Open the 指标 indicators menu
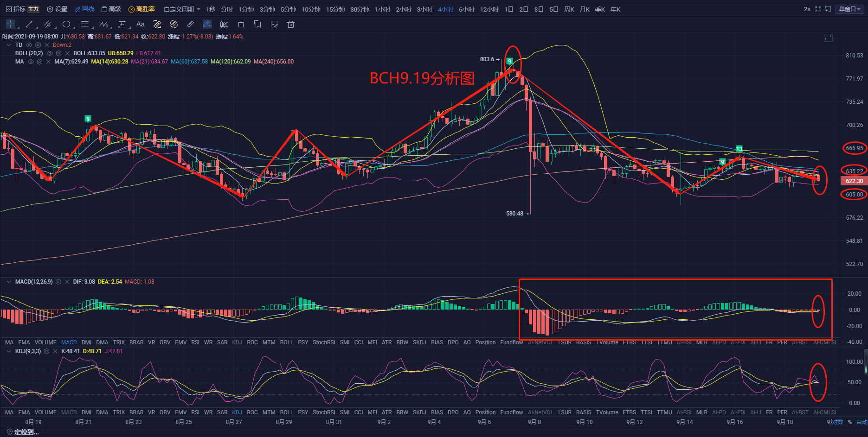 pyautogui.click(x=16, y=9)
